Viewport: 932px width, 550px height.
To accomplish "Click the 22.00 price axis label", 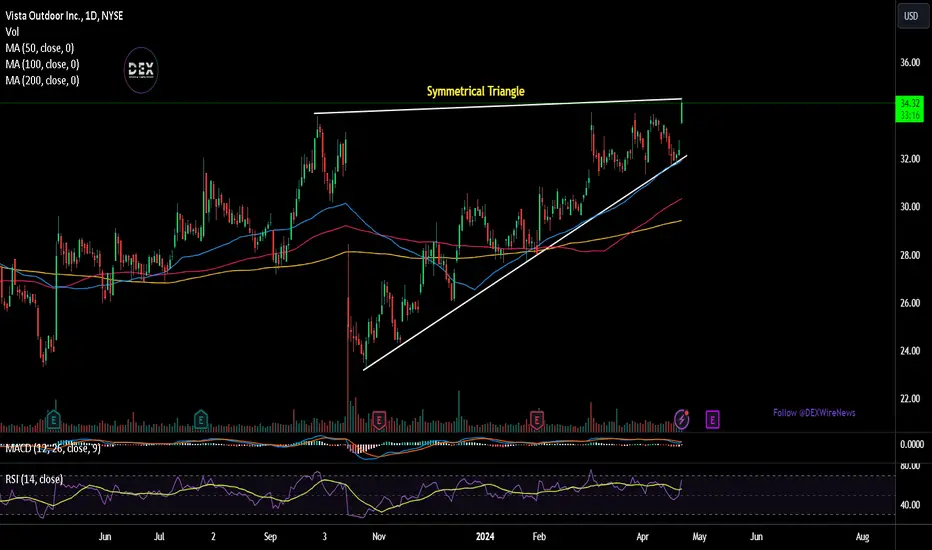I will click(910, 398).
